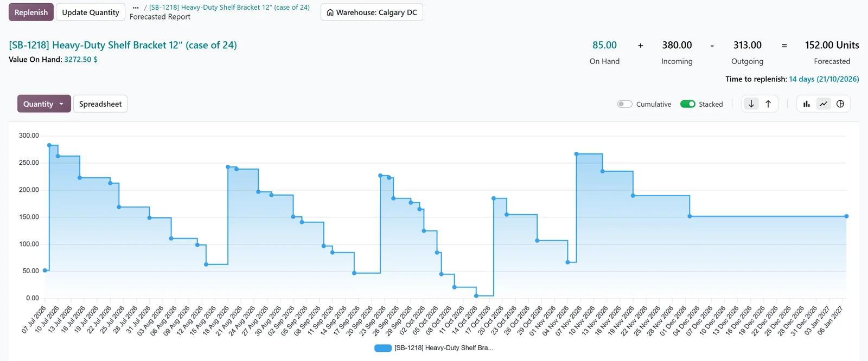This screenshot has width=868, height=361.
Task: Open the Quantity measure dropdown
Action: point(44,104)
